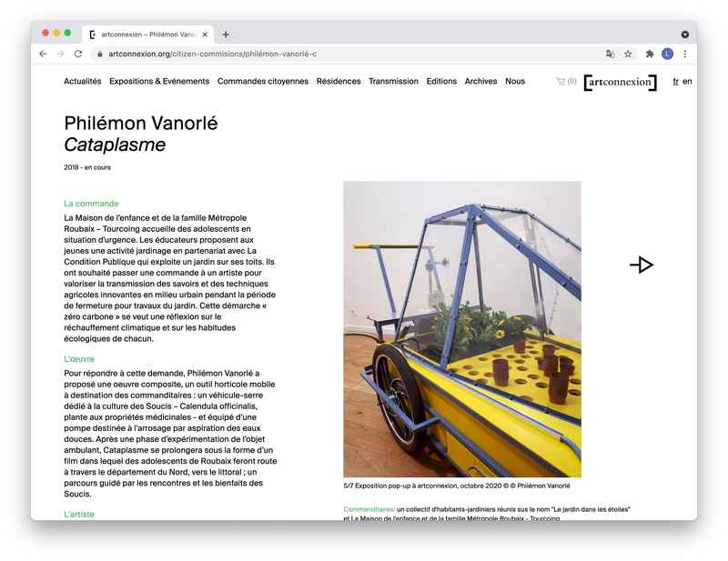Open Chrome's three-dot menu
This screenshot has height=561, width=728.
tap(685, 54)
